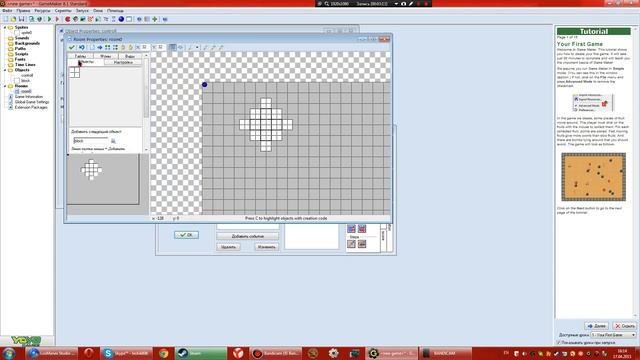Click object name input field showing block
The width and height of the screenshot is (640, 360).
(x=91, y=141)
